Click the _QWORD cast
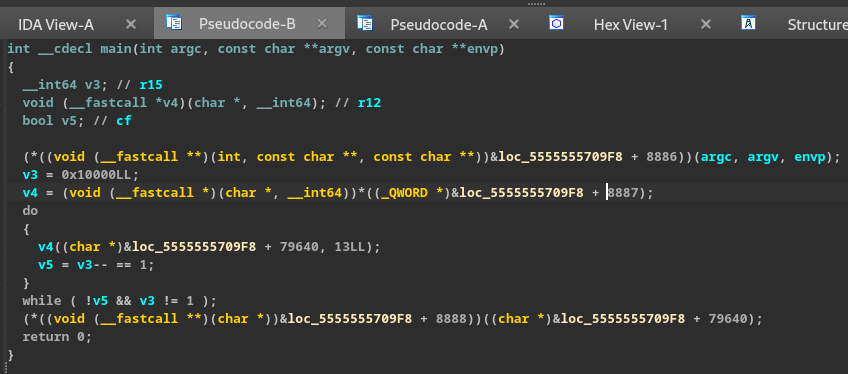The width and height of the screenshot is (848, 374). pyautogui.click(x=405, y=192)
